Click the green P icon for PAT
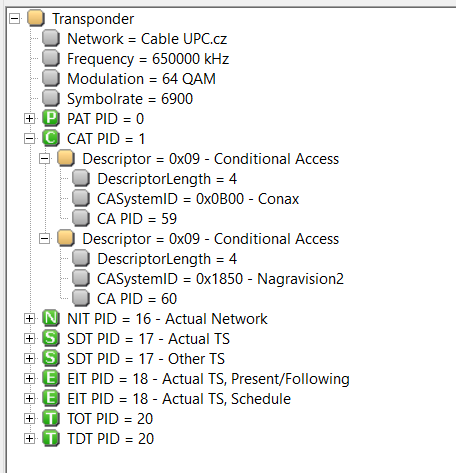The height and width of the screenshot is (473, 456). [51, 119]
